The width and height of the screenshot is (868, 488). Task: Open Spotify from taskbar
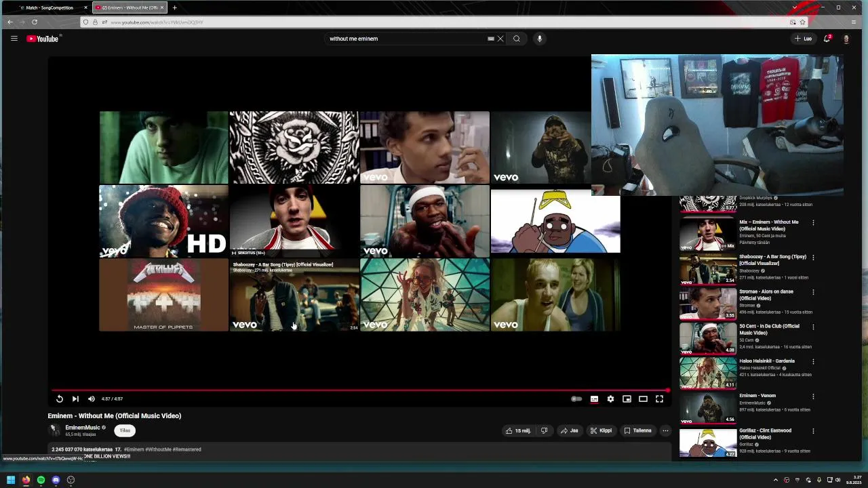(41, 480)
